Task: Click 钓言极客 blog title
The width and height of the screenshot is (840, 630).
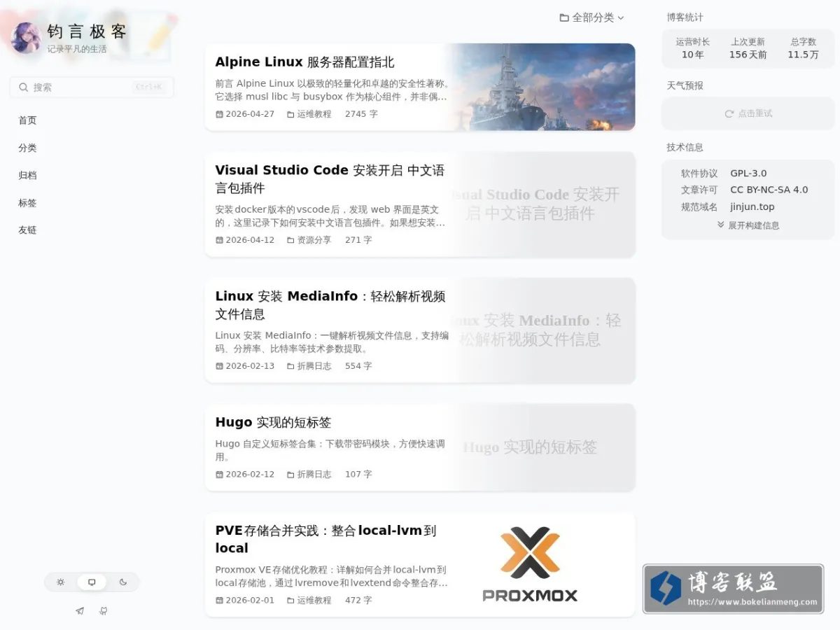Action: [x=87, y=31]
